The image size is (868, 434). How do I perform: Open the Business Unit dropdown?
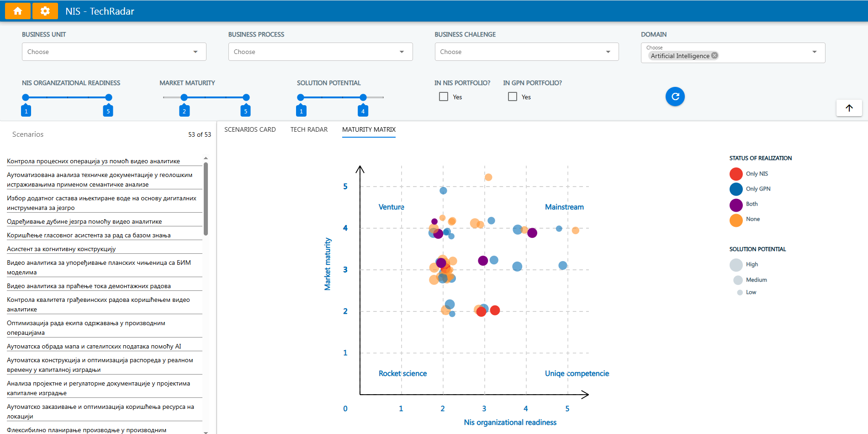pos(114,52)
